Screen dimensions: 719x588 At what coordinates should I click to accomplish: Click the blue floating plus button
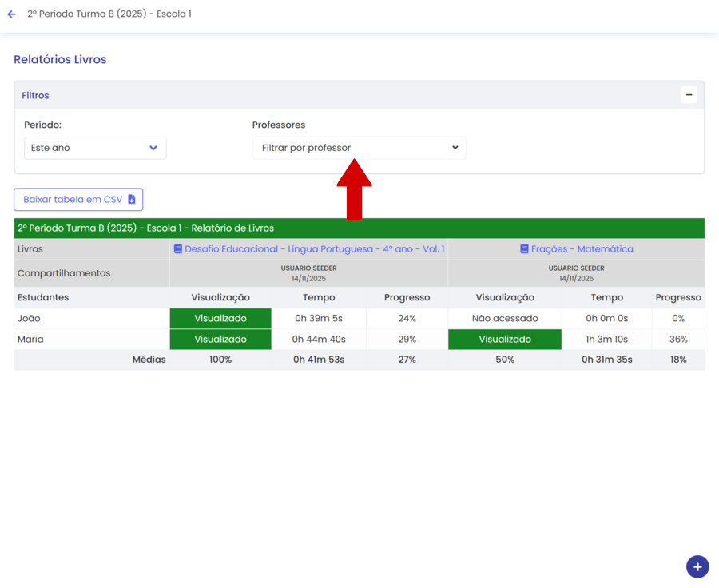point(697,566)
